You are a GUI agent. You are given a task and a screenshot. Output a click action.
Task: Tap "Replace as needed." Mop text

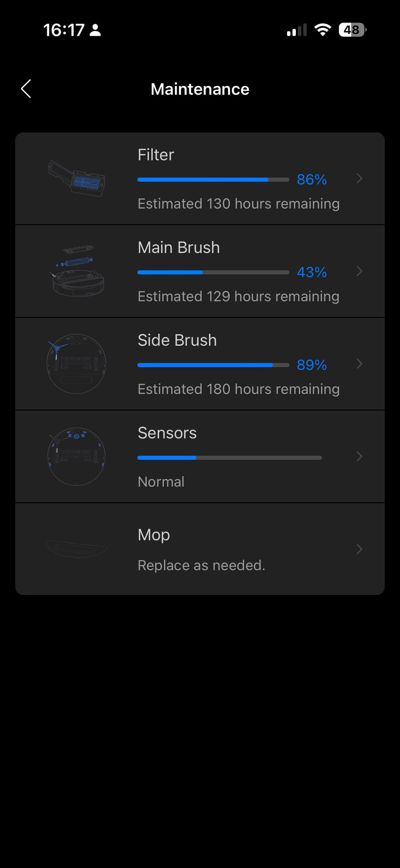point(201,565)
